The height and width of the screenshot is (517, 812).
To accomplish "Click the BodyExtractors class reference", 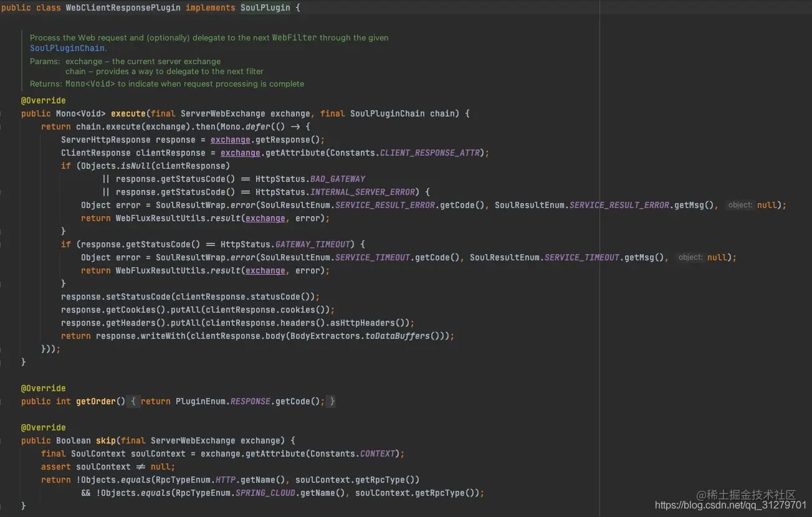I will [x=325, y=336].
